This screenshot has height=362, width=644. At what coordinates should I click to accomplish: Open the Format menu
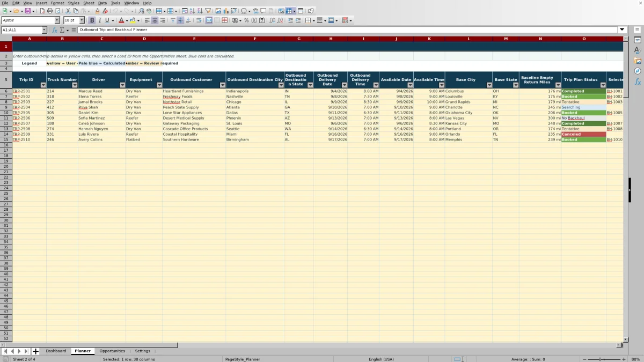pyautogui.click(x=57, y=3)
